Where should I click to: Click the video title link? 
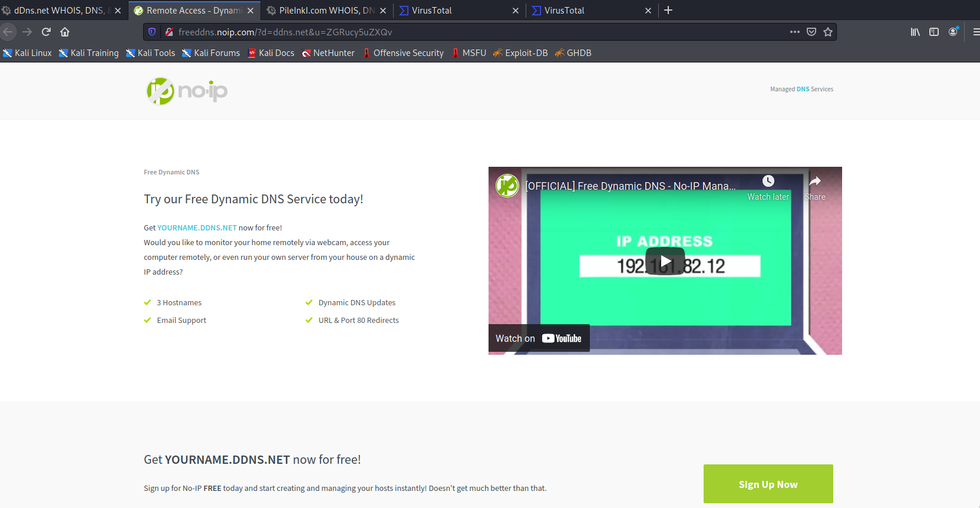[x=630, y=186]
